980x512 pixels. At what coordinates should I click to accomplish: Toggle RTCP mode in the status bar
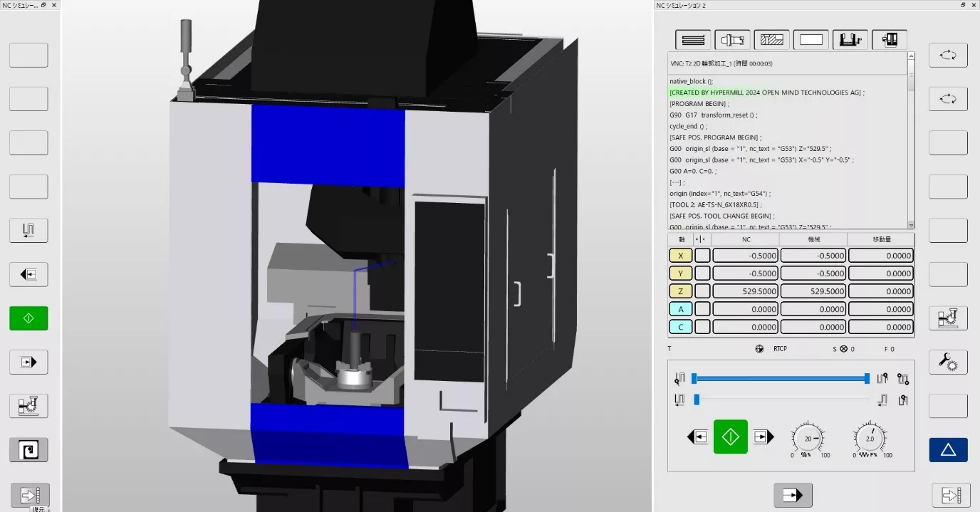(x=780, y=349)
